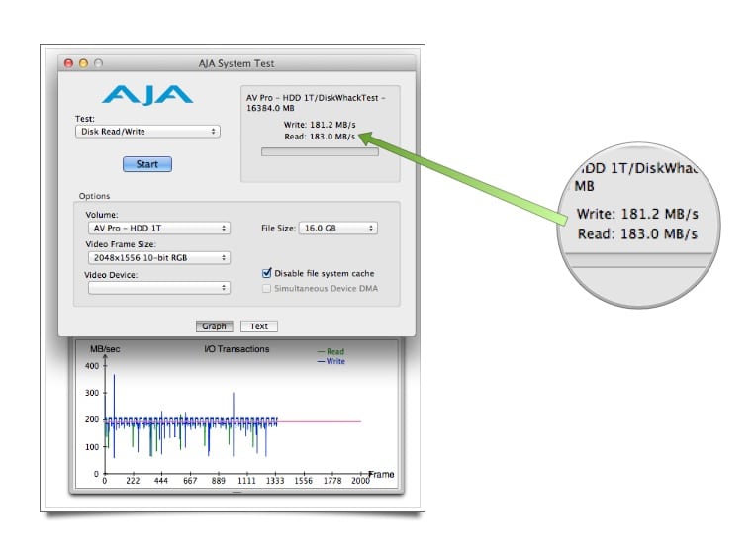This screenshot has height=555, width=756.
Task: Open the File Size 16.0 GB dropdown
Action: click(338, 229)
